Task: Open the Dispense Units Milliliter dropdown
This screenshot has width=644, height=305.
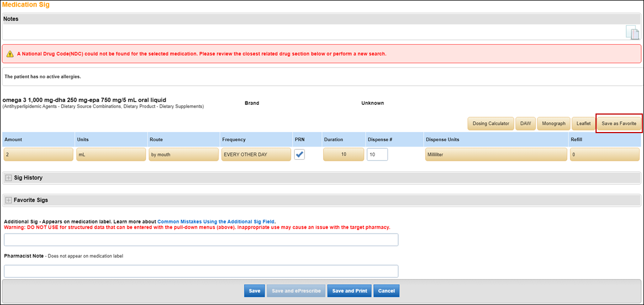Action: tap(496, 154)
